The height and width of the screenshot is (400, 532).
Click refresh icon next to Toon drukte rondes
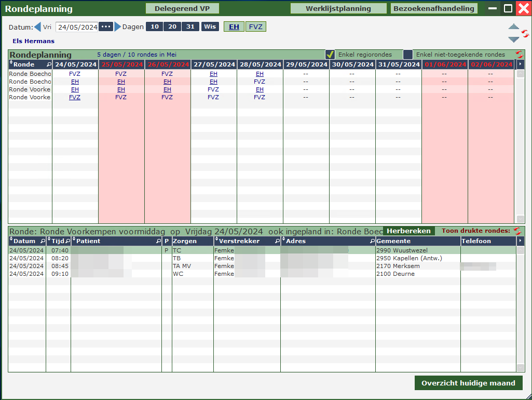click(517, 231)
